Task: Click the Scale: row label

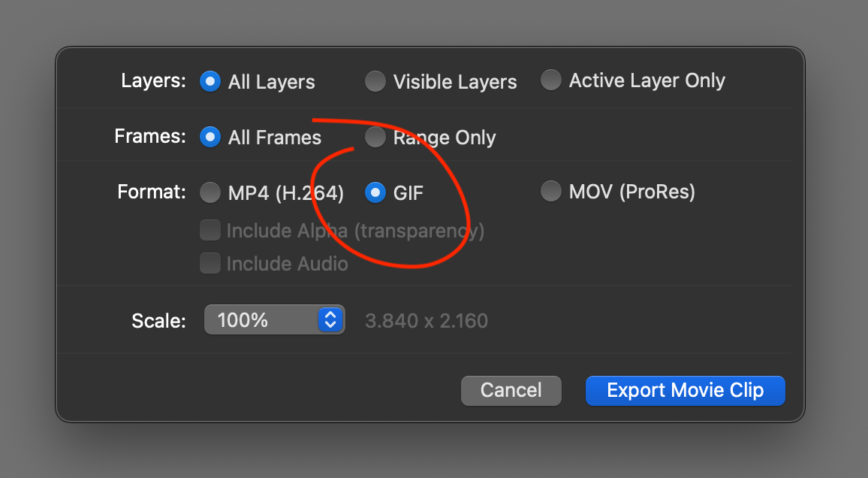Action: click(x=158, y=321)
